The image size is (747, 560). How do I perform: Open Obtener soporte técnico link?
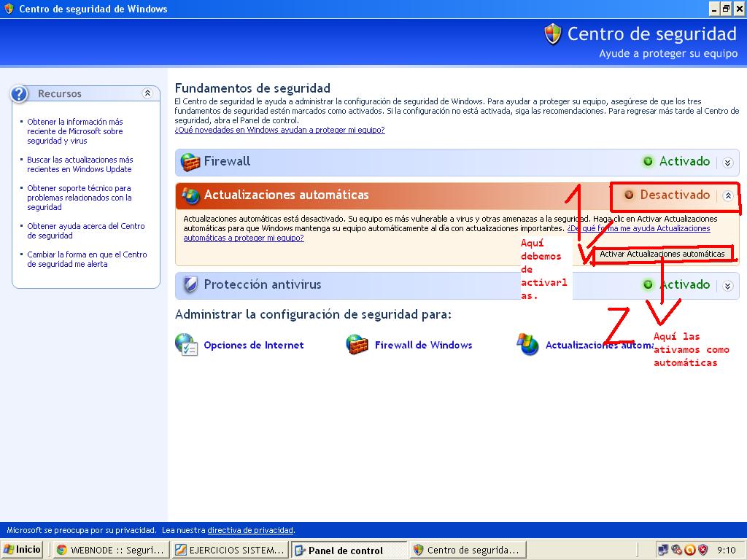79,197
